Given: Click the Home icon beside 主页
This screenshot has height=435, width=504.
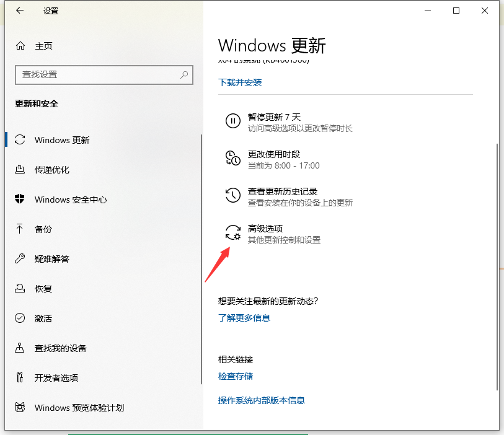Looking at the screenshot, I should pos(20,46).
